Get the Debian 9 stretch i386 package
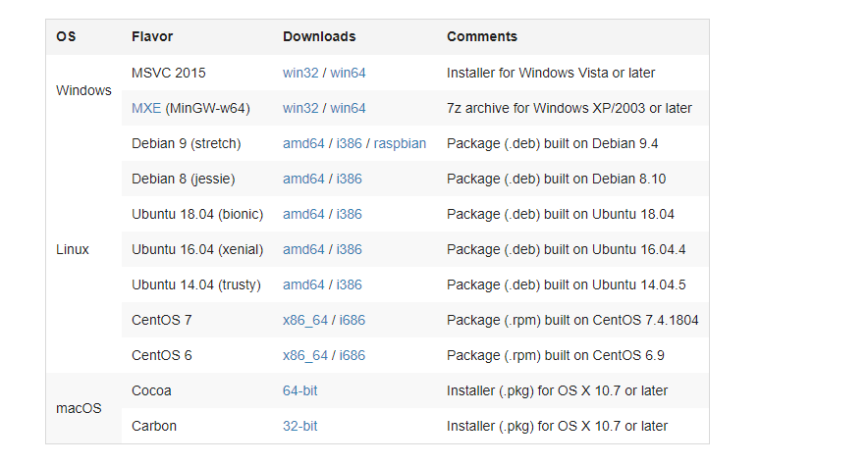The width and height of the screenshot is (868, 465). [x=349, y=143]
